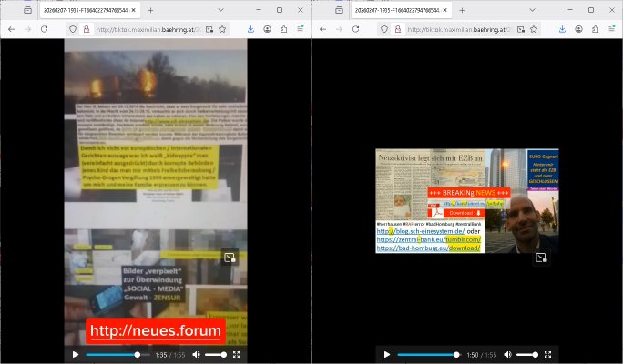Select the video tab in left browser

click(x=86, y=10)
